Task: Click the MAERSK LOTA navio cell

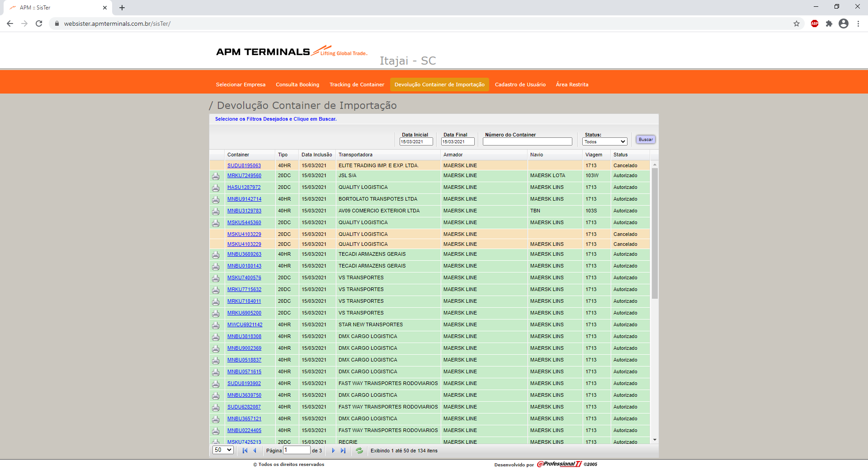Action: 555,175
